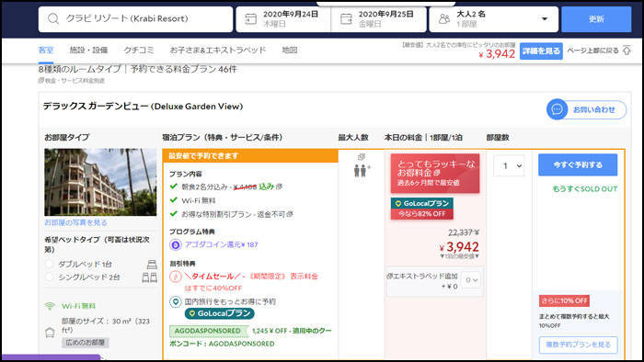
Task: Click info icon beside breakfast included text
Action: pyautogui.click(x=280, y=187)
